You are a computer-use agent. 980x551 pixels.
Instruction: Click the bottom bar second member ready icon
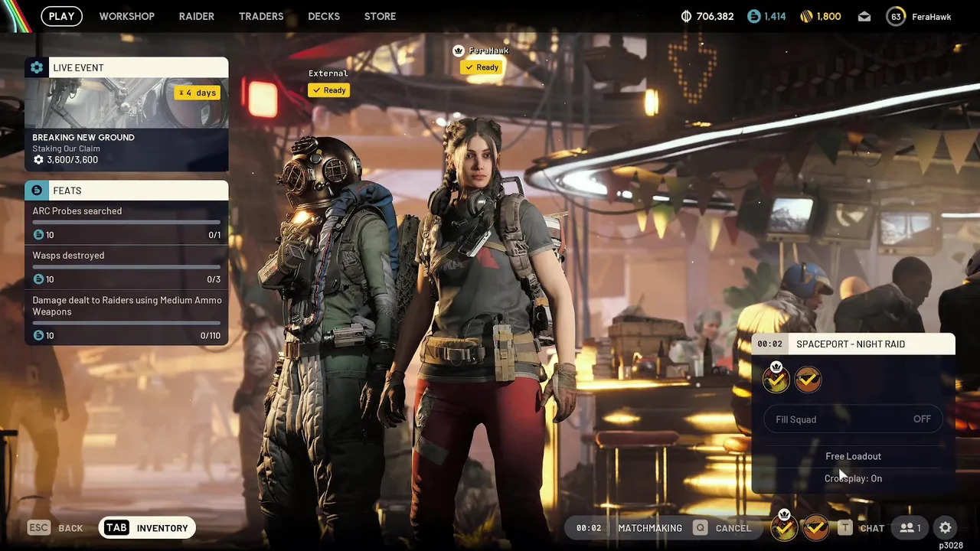click(815, 527)
